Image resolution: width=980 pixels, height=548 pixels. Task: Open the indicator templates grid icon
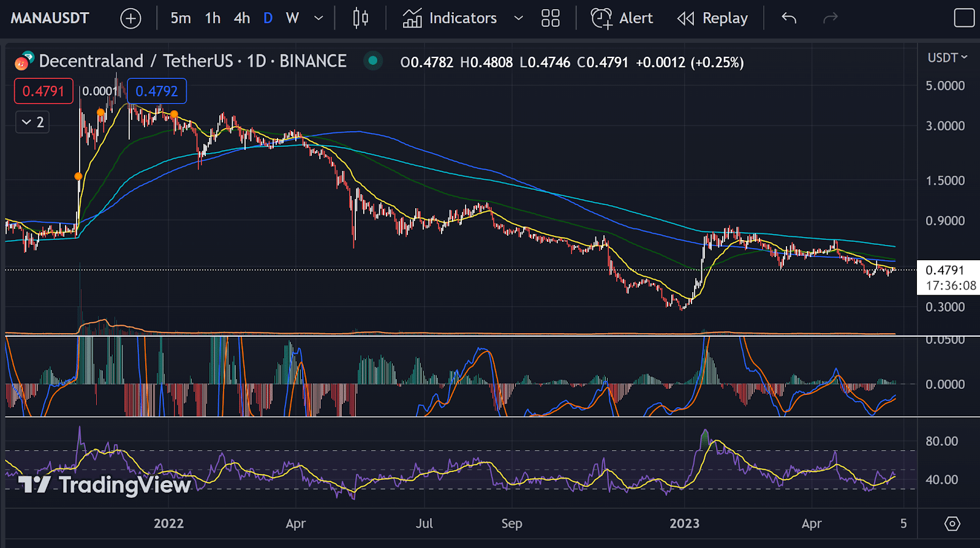[551, 18]
